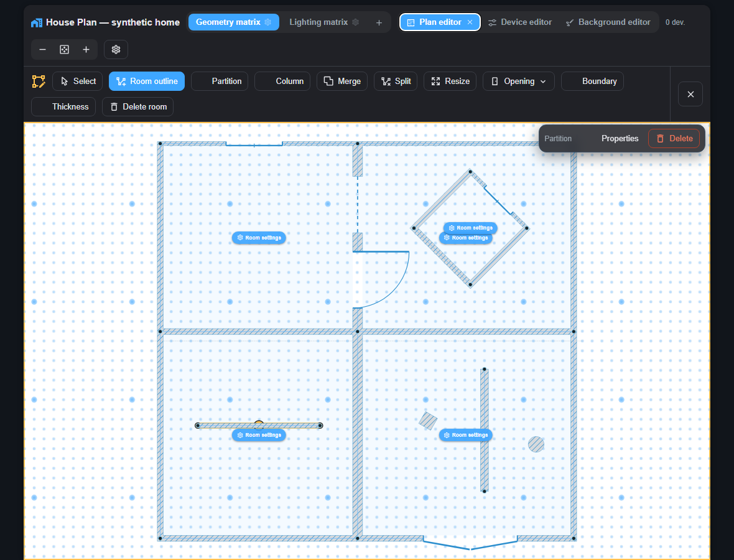Switch to Lighting matrix tab
Viewport: 734px width, 560px height.
[x=324, y=22]
